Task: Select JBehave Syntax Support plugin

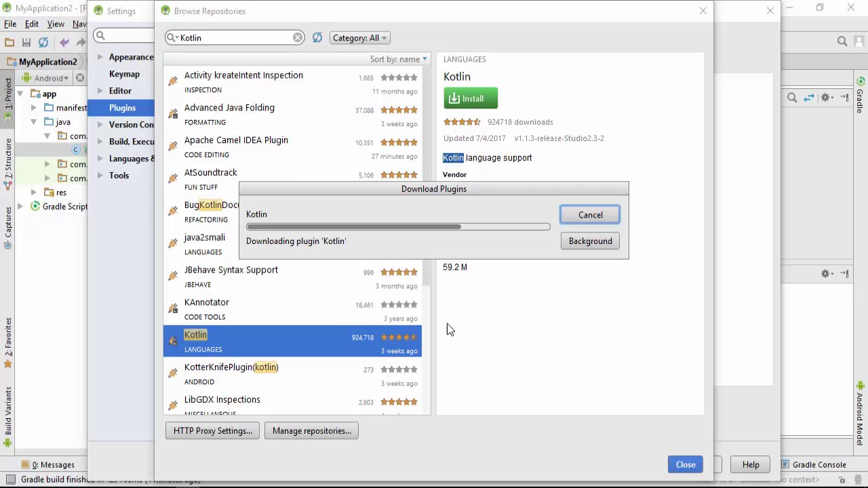Action: coord(292,277)
